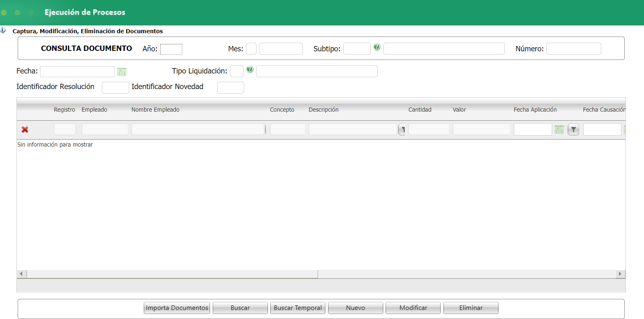Focus the small Mes code field
This screenshot has height=319, width=644.
click(251, 49)
